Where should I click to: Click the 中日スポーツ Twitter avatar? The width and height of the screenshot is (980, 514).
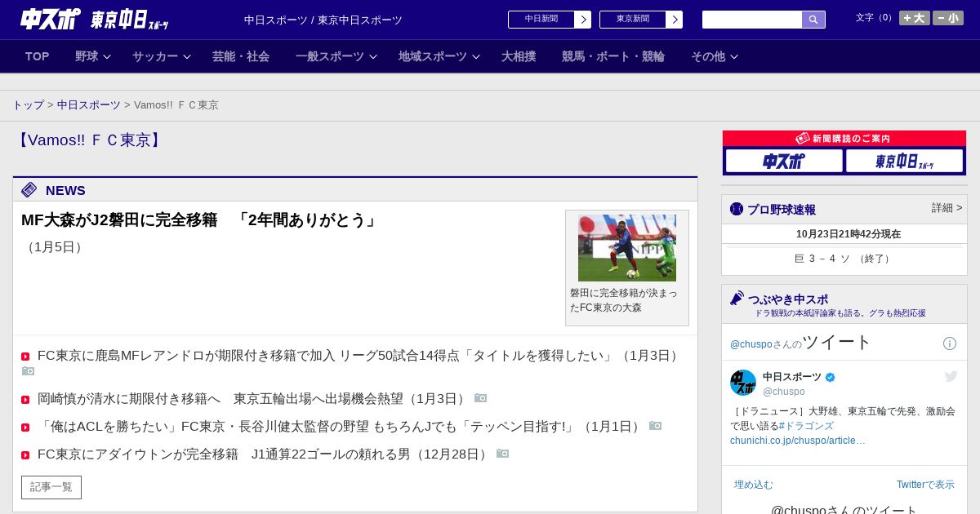tap(743, 383)
